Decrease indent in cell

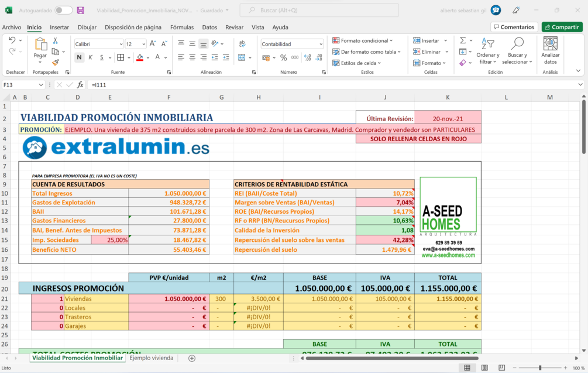[215, 57]
